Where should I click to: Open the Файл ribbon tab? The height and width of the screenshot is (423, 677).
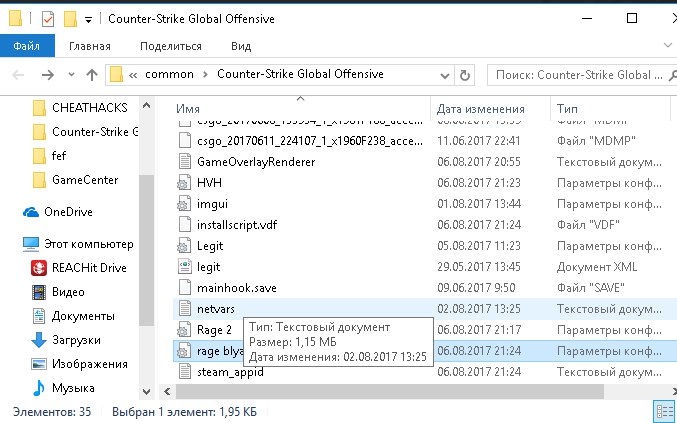[x=27, y=46]
